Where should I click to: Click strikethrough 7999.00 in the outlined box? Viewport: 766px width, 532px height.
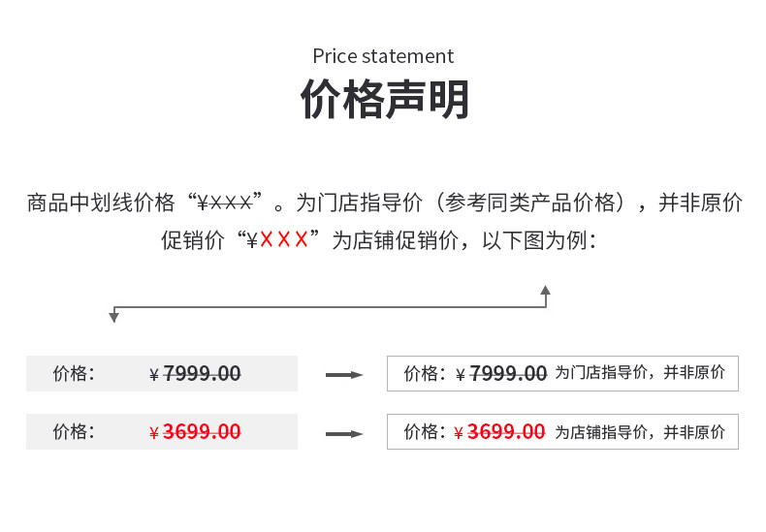[508, 374]
